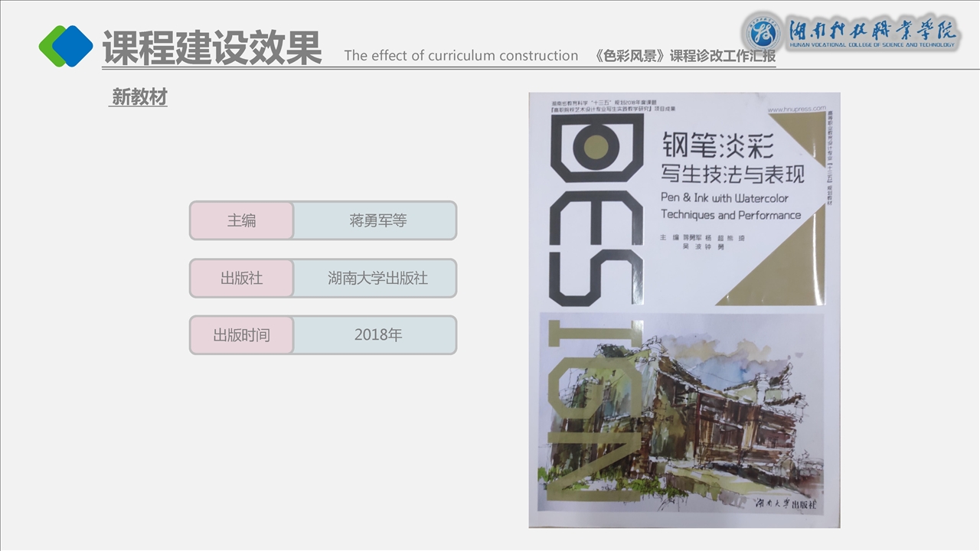
Task: Click the calligraphy college name in the header
Action: click(873, 32)
